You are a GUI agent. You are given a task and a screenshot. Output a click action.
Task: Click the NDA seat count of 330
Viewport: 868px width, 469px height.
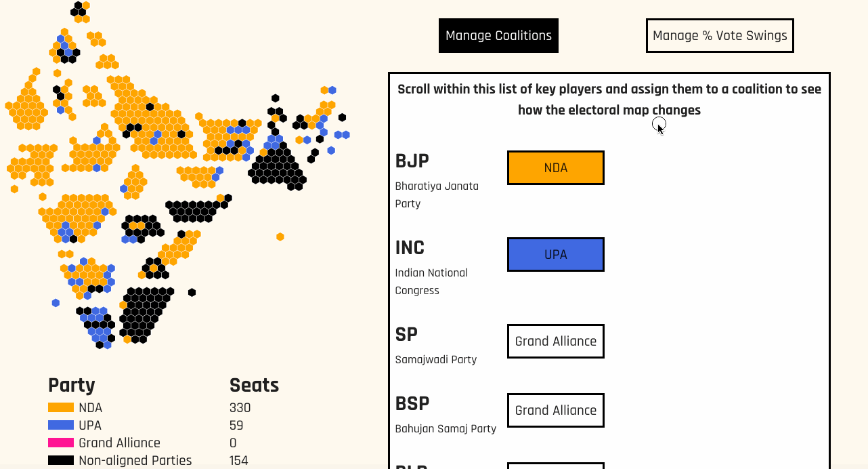(240, 408)
